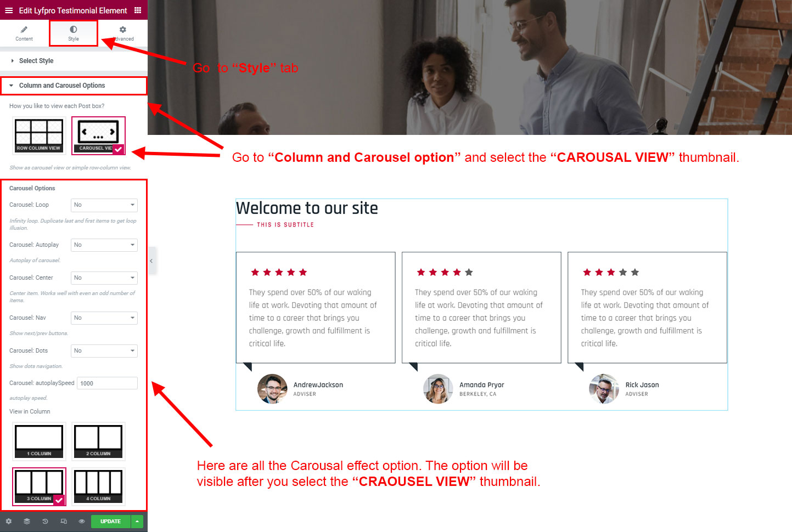Open the Navigator layers icon

coord(27,522)
